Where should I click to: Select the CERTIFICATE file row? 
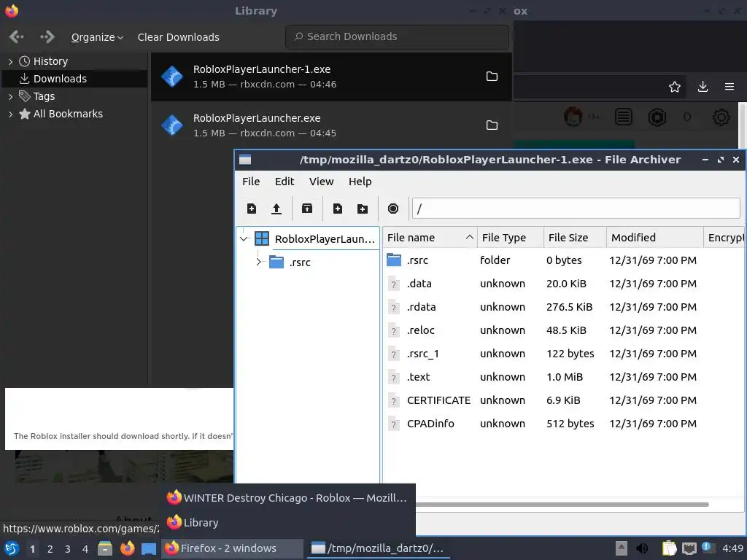[x=564, y=400]
